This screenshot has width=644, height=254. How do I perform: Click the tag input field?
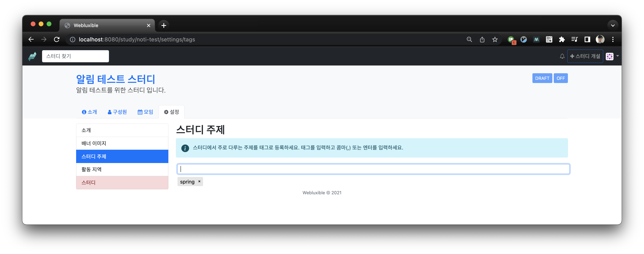(373, 169)
